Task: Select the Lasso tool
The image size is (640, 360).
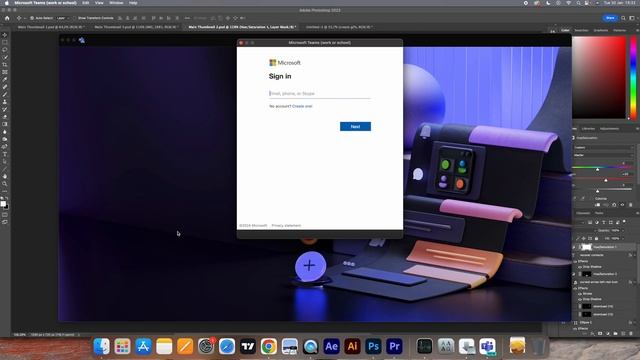Action: pyautogui.click(x=5, y=50)
